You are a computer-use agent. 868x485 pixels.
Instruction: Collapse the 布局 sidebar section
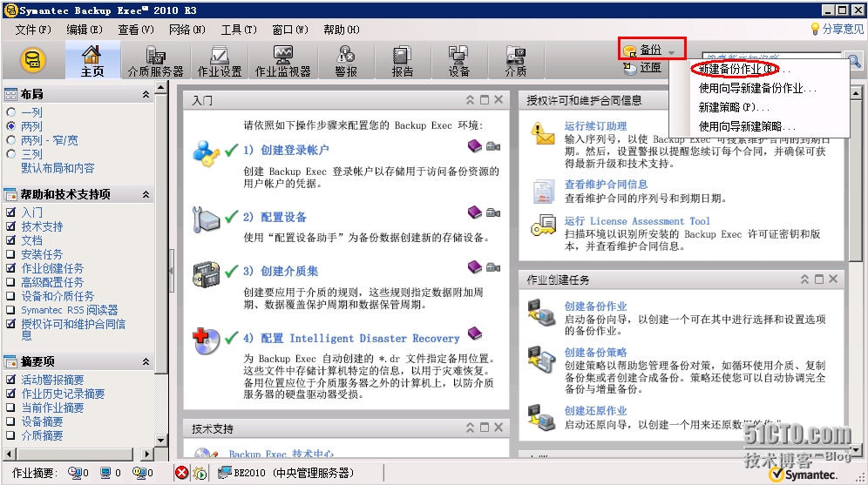(x=146, y=95)
